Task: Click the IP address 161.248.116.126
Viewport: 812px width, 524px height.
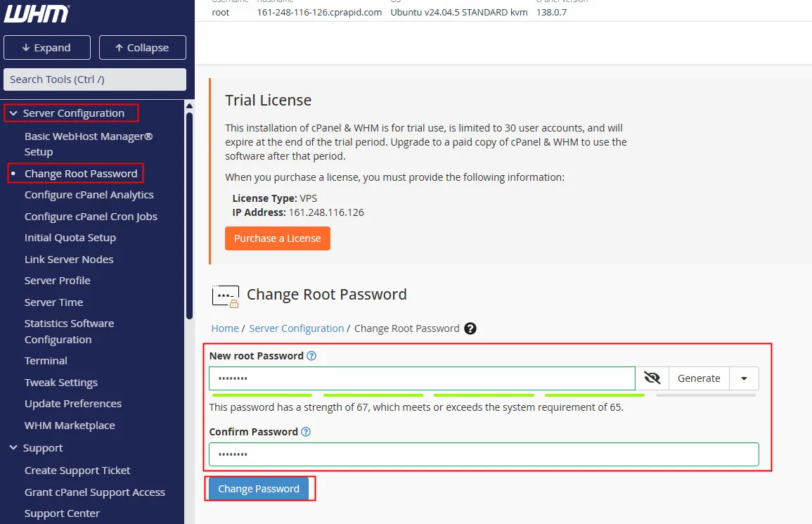Action: (326, 212)
